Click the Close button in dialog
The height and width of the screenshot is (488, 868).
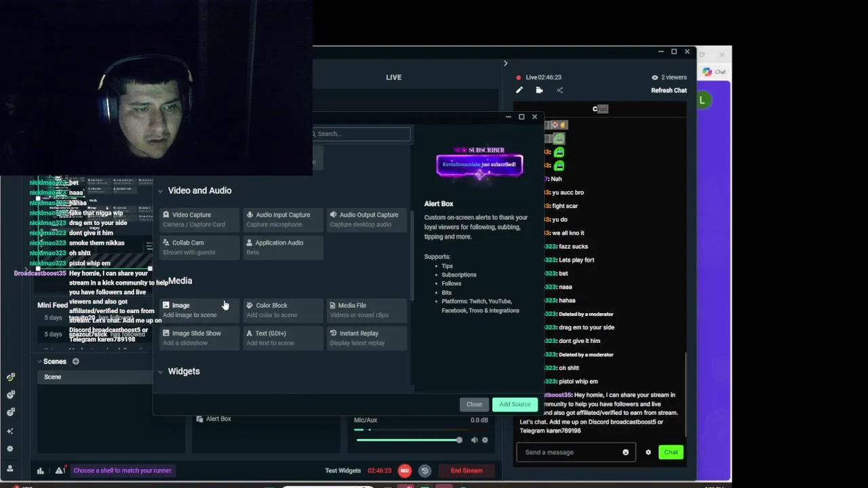click(x=474, y=405)
